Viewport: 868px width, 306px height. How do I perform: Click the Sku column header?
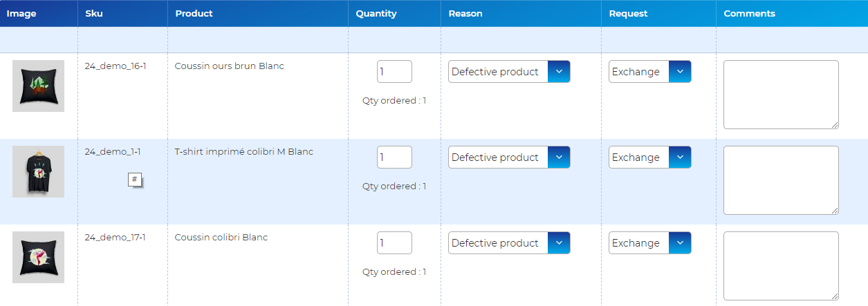pyautogui.click(x=93, y=14)
